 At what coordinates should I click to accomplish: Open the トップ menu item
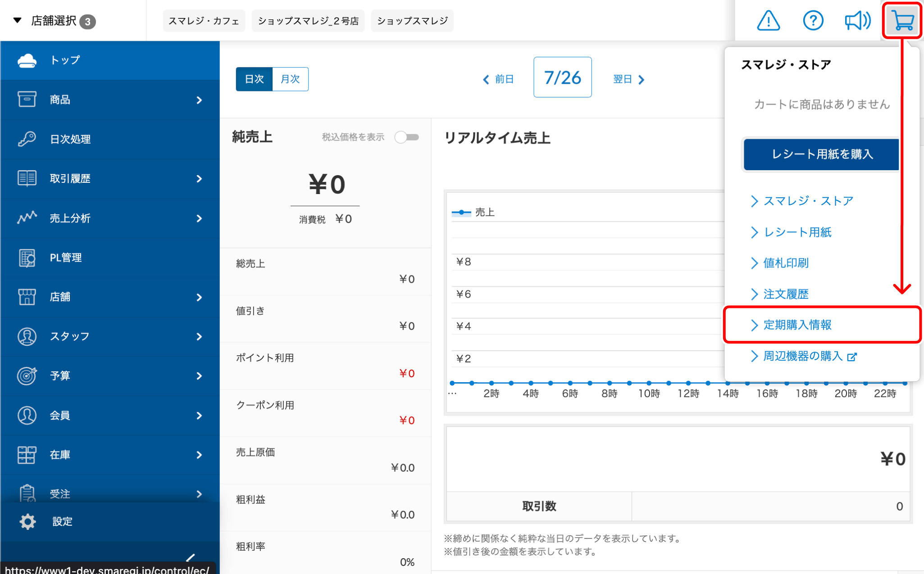pos(110,60)
